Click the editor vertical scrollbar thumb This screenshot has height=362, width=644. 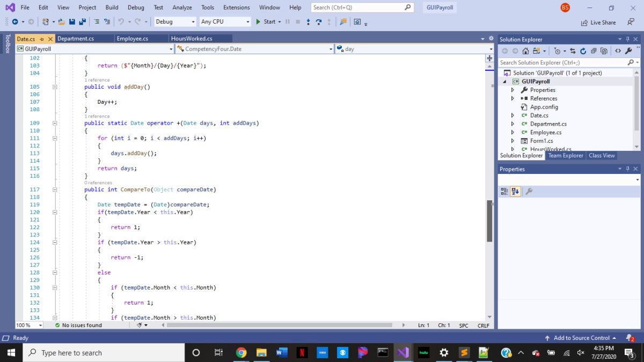(x=489, y=221)
